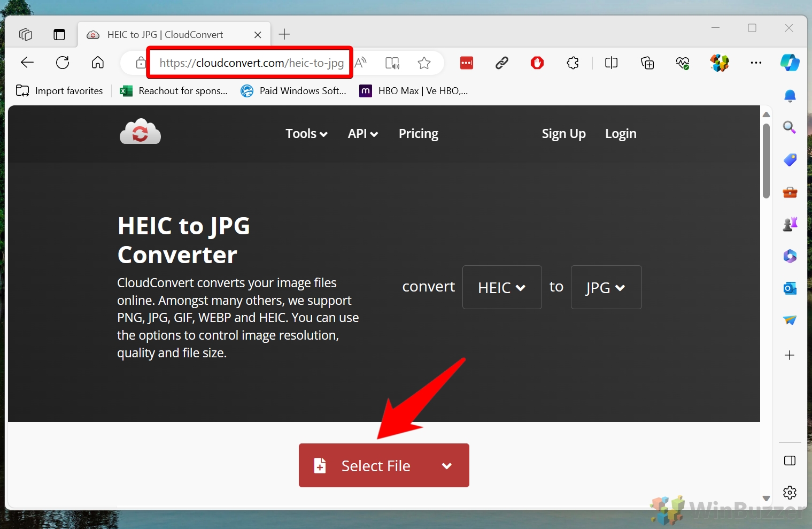View site information lock icon
The width and height of the screenshot is (812, 529).
coord(140,63)
